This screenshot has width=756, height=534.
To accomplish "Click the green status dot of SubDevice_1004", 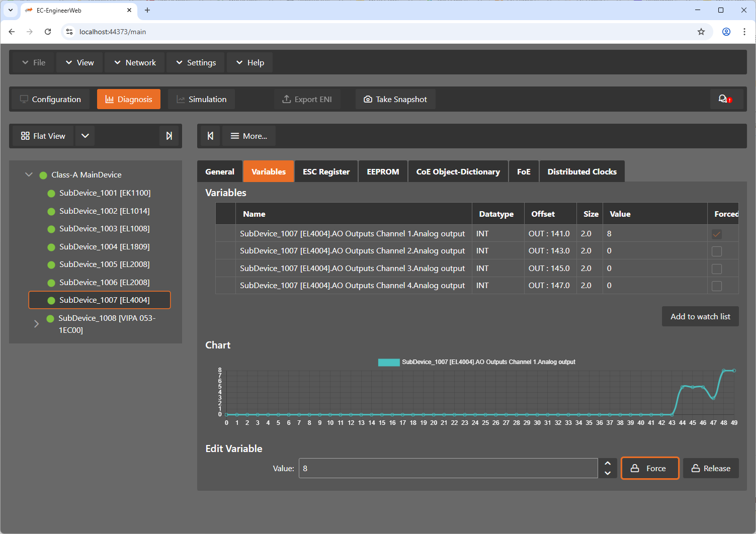I will 51,247.
